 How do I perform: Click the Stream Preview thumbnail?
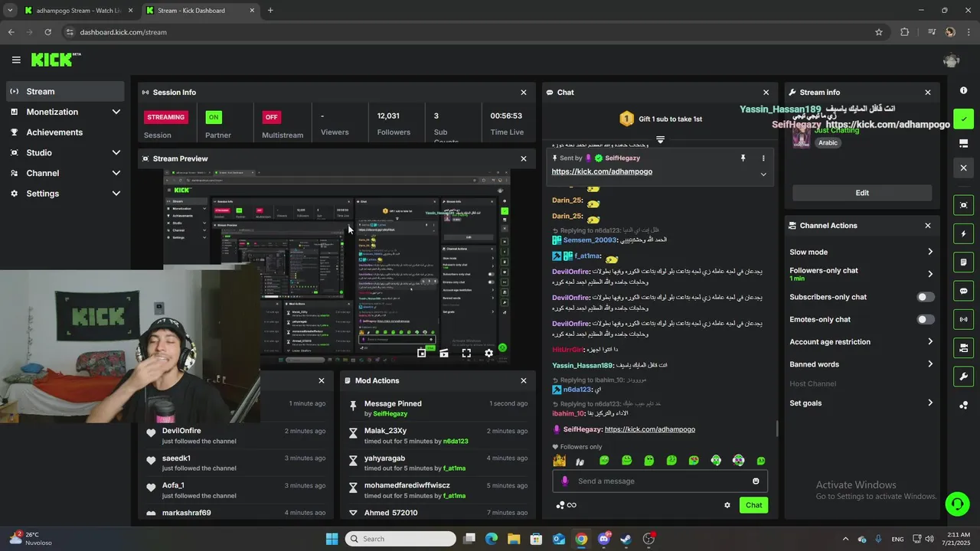coord(338,265)
